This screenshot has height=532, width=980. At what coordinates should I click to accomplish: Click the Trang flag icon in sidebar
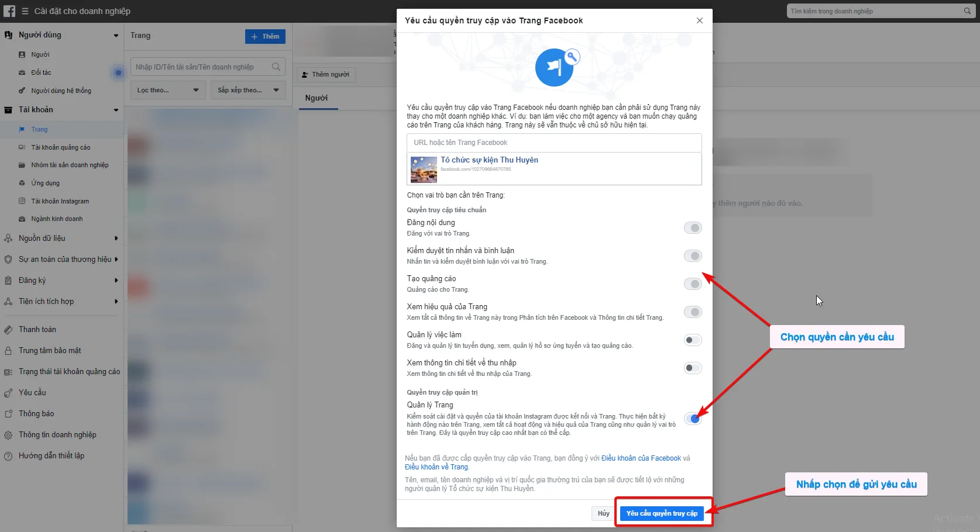[x=22, y=129]
